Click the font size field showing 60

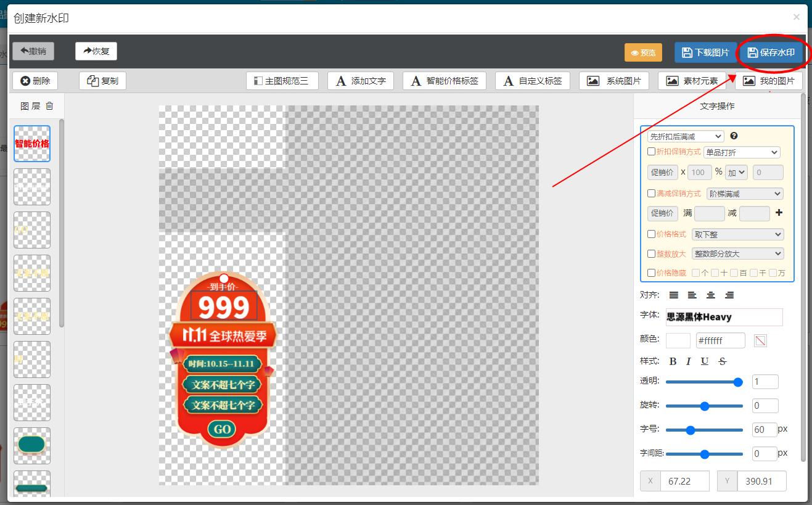(x=765, y=430)
